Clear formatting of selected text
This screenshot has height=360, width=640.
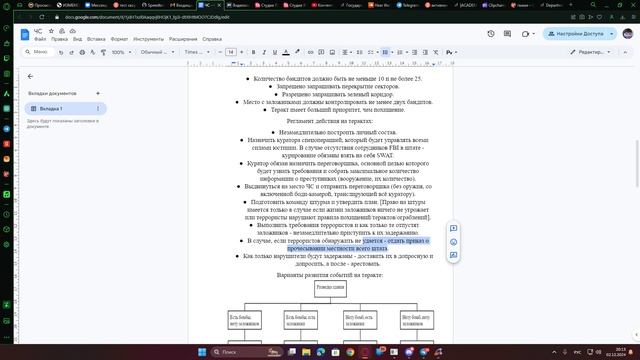(436, 52)
